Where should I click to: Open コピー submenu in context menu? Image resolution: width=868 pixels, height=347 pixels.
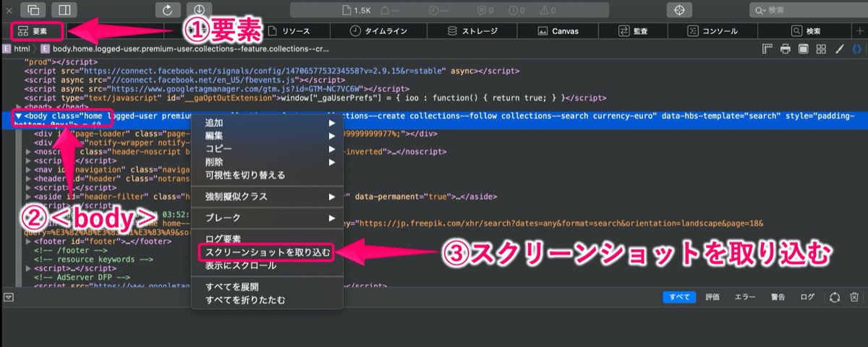point(267,149)
